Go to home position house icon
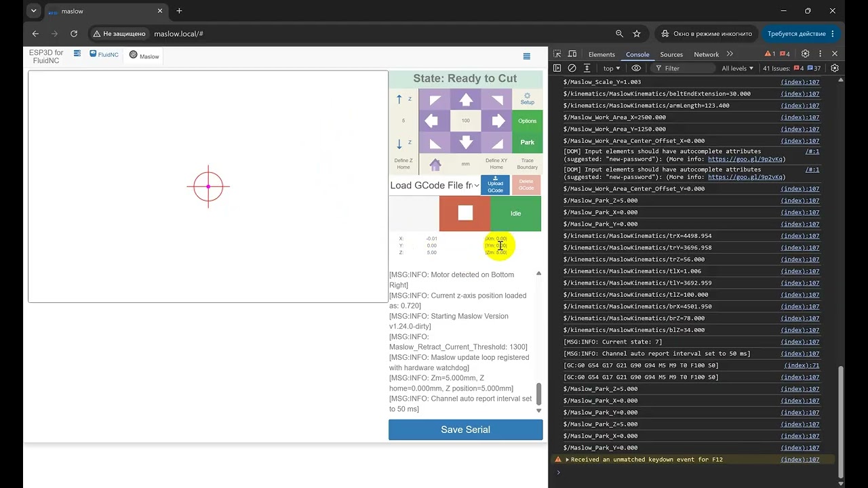Screen dimensions: 868x488 [435, 164]
